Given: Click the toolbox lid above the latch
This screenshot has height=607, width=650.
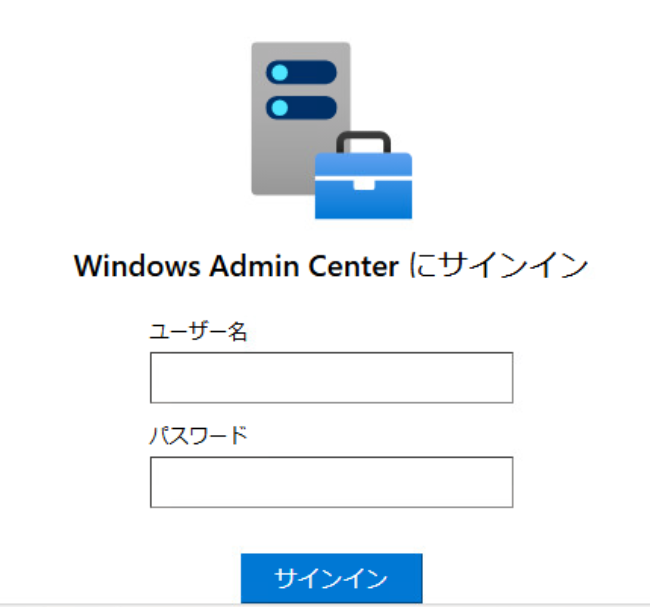Looking at the screenshot, I should click(363, 164).
